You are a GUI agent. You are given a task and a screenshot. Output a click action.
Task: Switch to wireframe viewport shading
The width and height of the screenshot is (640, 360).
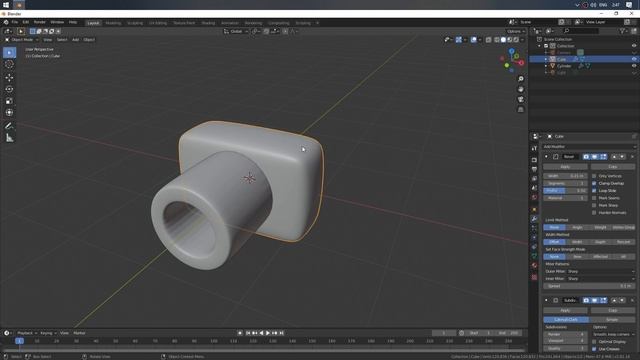click(x=497, y=40)
